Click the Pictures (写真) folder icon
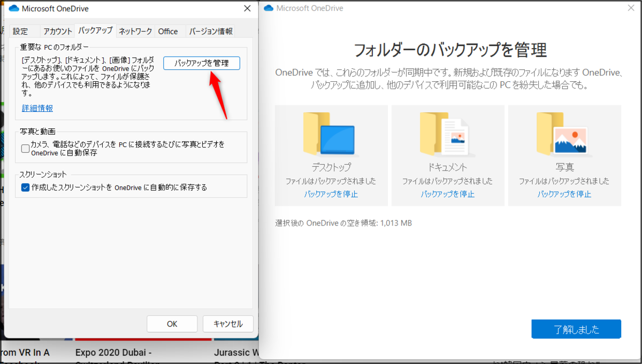 tap(562, 134)
